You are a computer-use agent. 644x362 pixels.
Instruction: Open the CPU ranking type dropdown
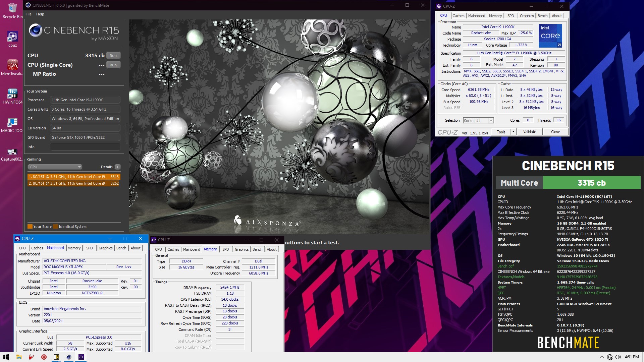point(55,167)
